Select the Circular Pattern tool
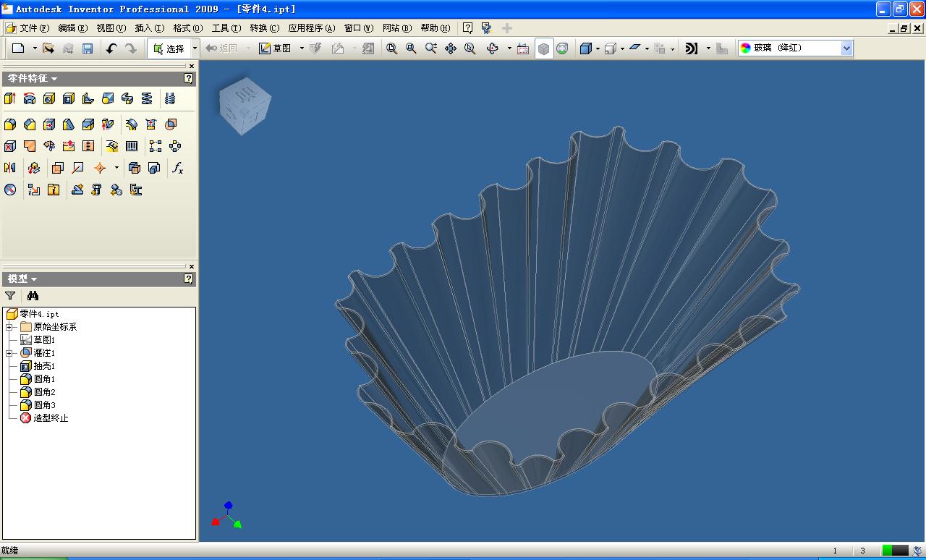Image resolution: width=926 pixels, height=560 pixels. [x=175, y=146]
